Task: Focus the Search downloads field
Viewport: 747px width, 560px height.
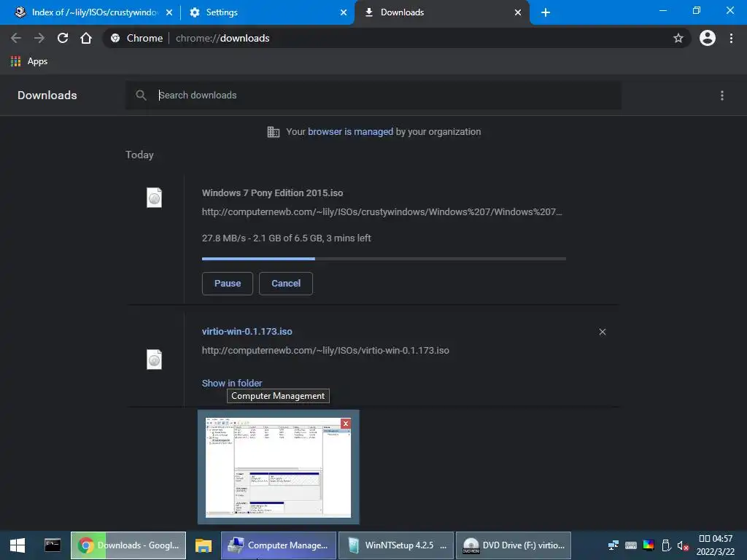Action: tap(373, 96)
